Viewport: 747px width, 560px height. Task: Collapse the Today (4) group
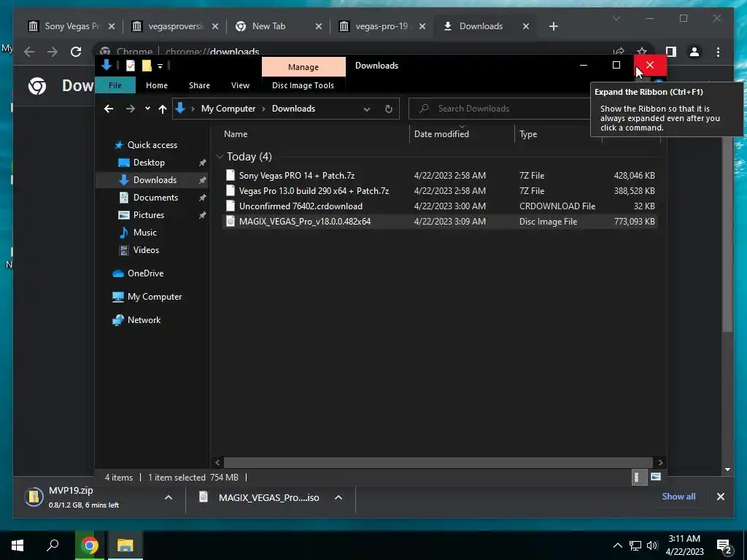220,157
